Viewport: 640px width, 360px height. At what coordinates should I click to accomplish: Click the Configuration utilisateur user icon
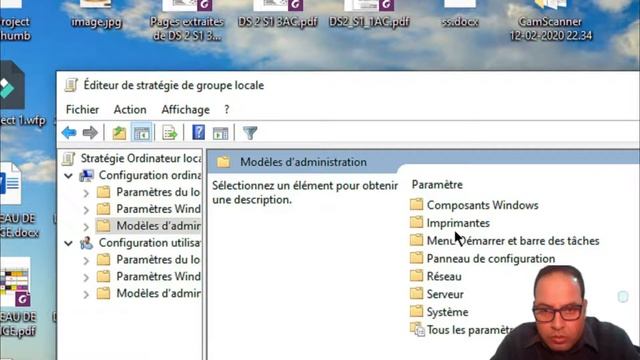pos(86,243)
